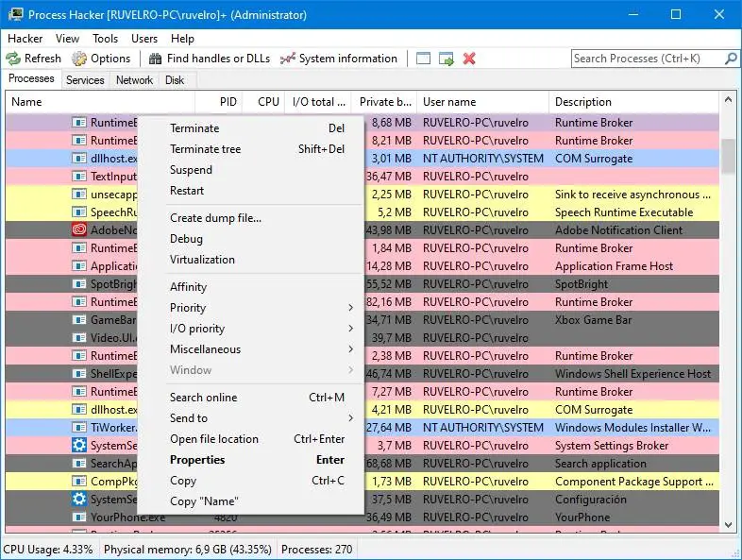The width and height of the screenshot is (742, 560).
Task: Click the unsecapp process icon
Action: tap(79, 195)
